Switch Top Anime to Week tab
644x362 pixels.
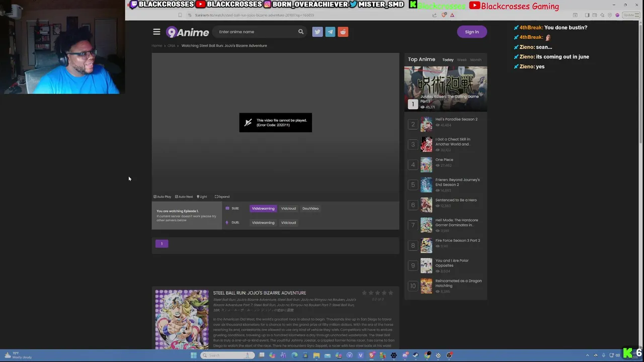[461, 60]
